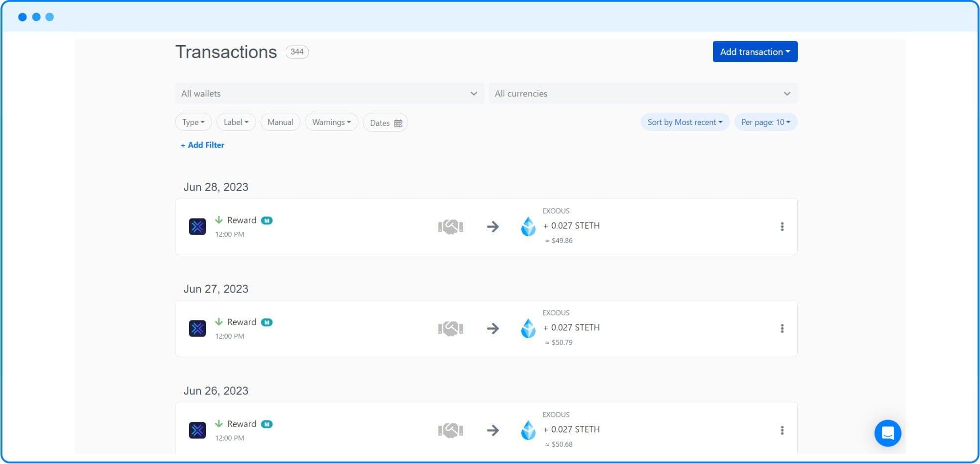Click the ≈ $50.68 value
980x464 pixels.
[559, 444]
